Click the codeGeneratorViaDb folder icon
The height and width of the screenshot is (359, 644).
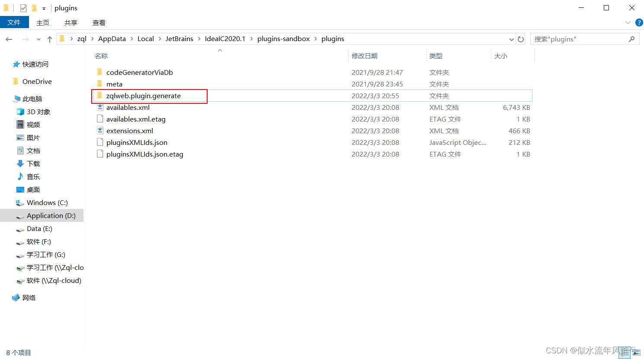(x=99, y=72)
